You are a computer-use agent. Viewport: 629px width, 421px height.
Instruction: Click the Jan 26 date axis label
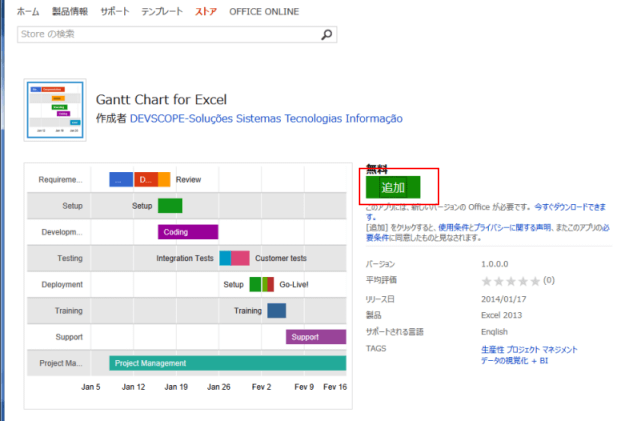219,387
